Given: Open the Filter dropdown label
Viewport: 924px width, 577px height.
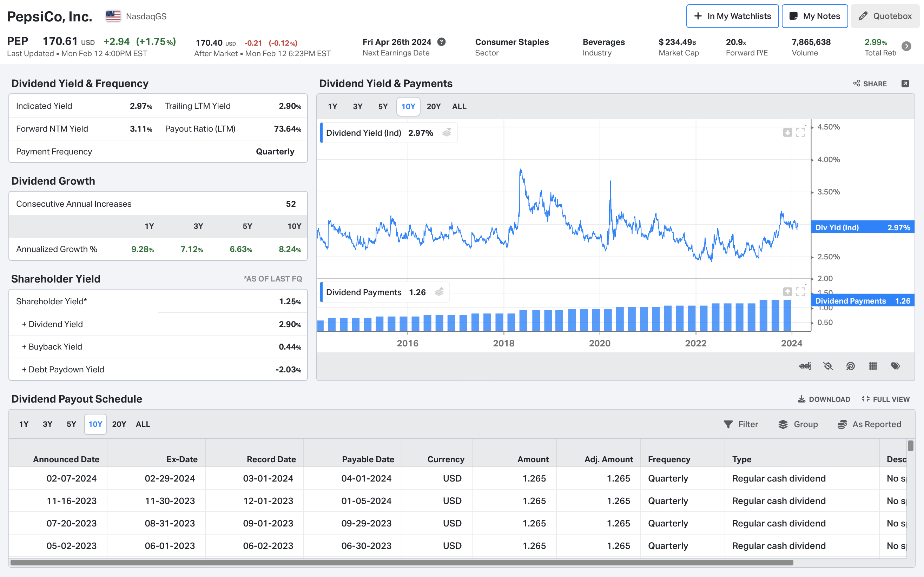Looking at the screenshot, I should click(x=748, y=424).
